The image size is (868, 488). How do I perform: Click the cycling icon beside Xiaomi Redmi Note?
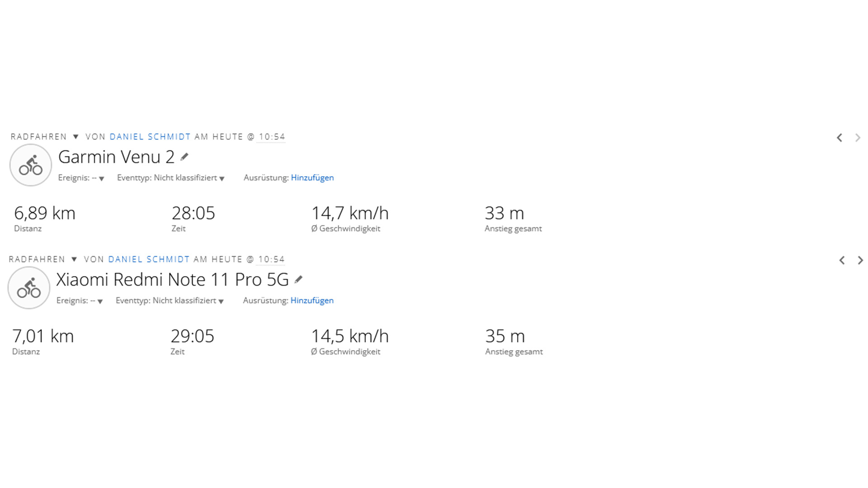(x=29, y=288)
